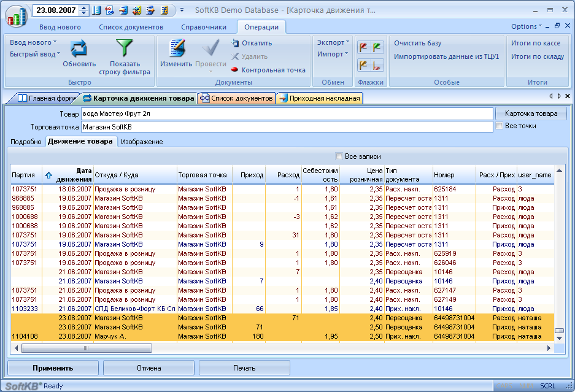Expand the Ввод нового dropdown in Быстро group
Viewport: 575px width, 392px height.
pos(33,42)
